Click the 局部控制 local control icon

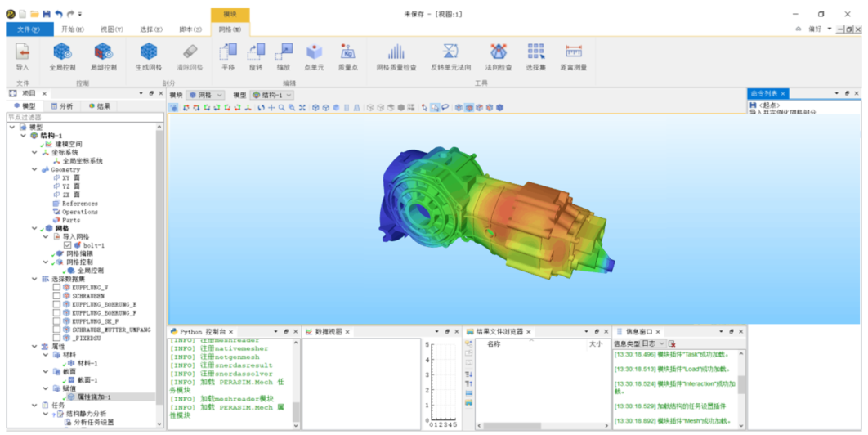pyautogui.click(x=103, y=56)
